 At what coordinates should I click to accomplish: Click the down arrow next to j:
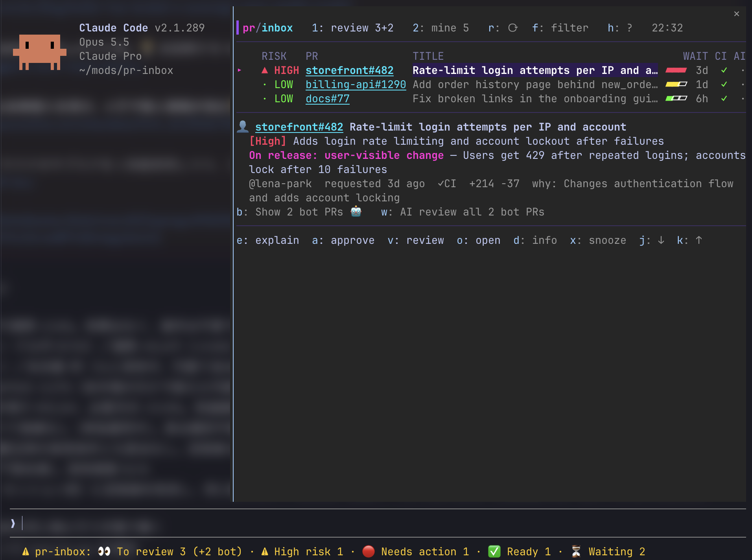(661, 240)
